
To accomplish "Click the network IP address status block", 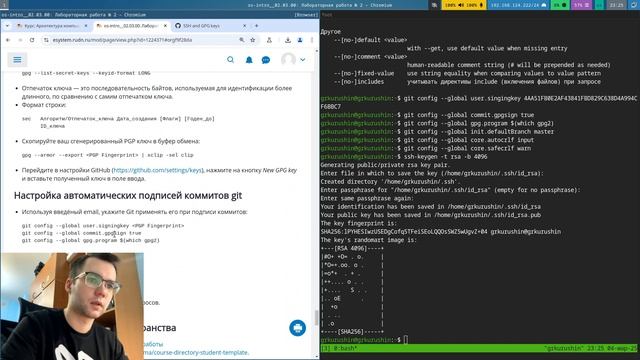I will 518,5.
